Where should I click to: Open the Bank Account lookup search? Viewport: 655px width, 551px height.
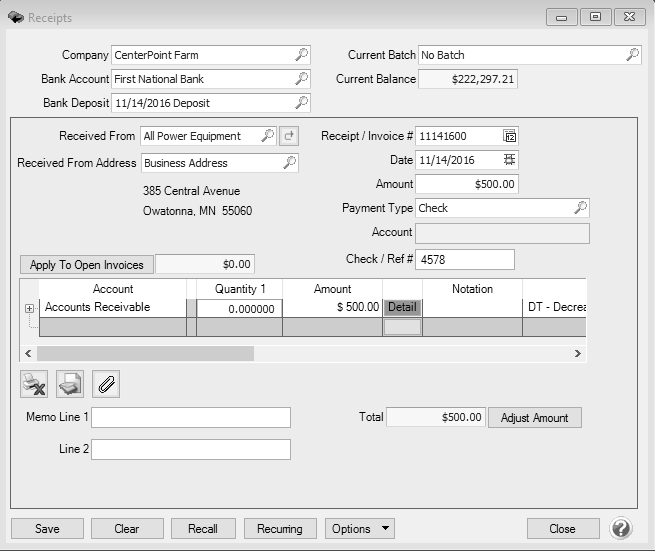[301, 79]
